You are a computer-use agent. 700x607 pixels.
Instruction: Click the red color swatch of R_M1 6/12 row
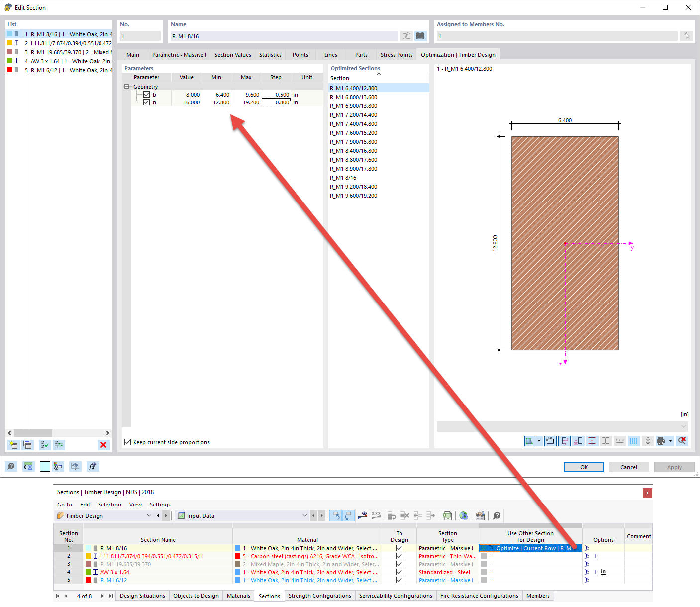tap(88, 580)
